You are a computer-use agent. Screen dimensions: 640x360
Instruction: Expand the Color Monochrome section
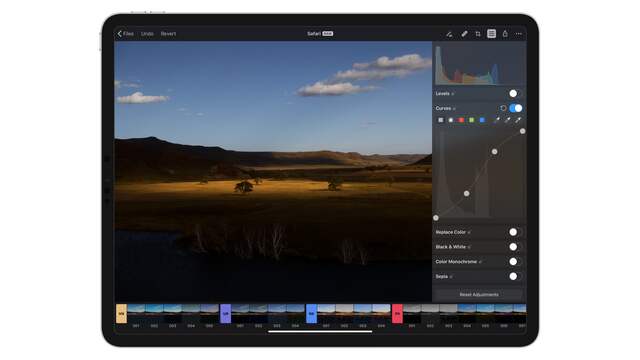458,261
